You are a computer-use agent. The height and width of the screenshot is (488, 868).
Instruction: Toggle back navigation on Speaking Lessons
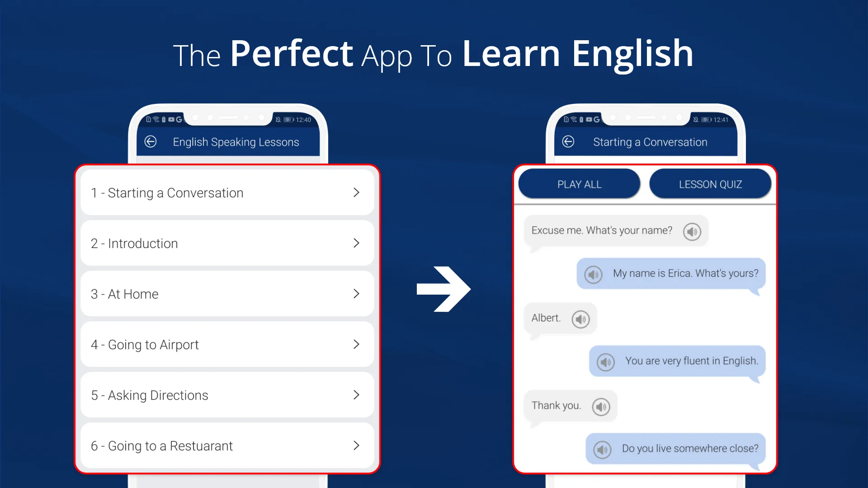click(x=151, y=142)
